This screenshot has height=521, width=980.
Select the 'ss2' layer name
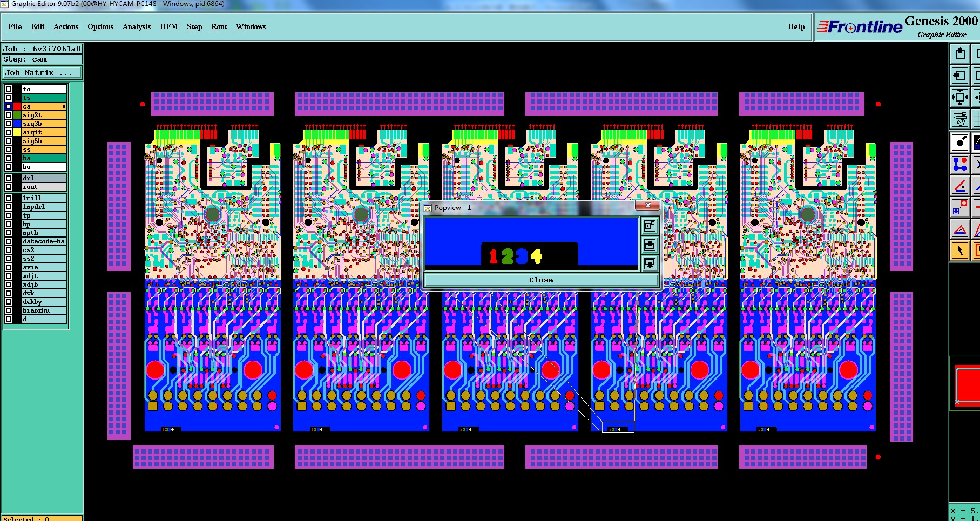click(x=44, y=259)
